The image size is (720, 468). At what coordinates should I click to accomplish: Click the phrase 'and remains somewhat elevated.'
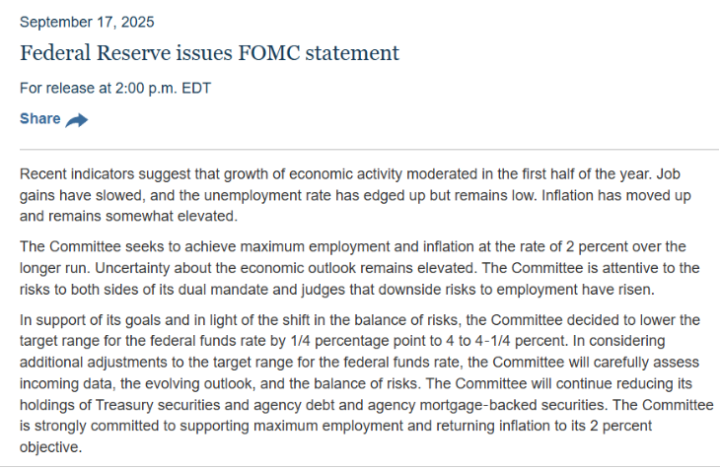tap(129, 216)
